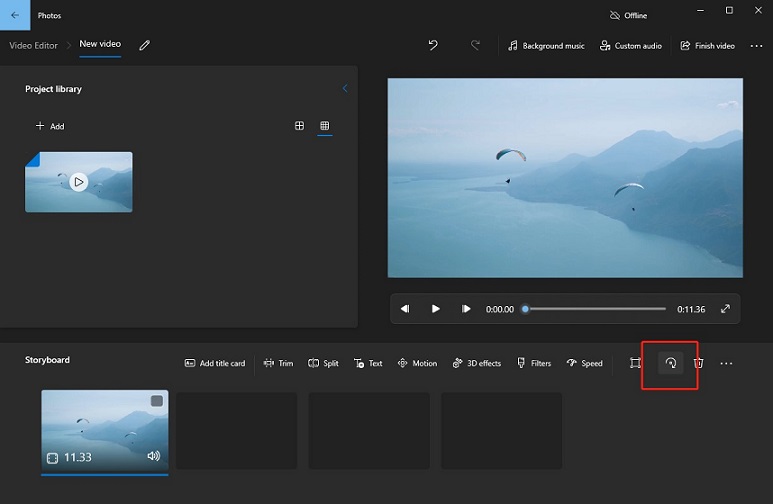
Task: Click Finish video
Action: [x=707, y=46]
